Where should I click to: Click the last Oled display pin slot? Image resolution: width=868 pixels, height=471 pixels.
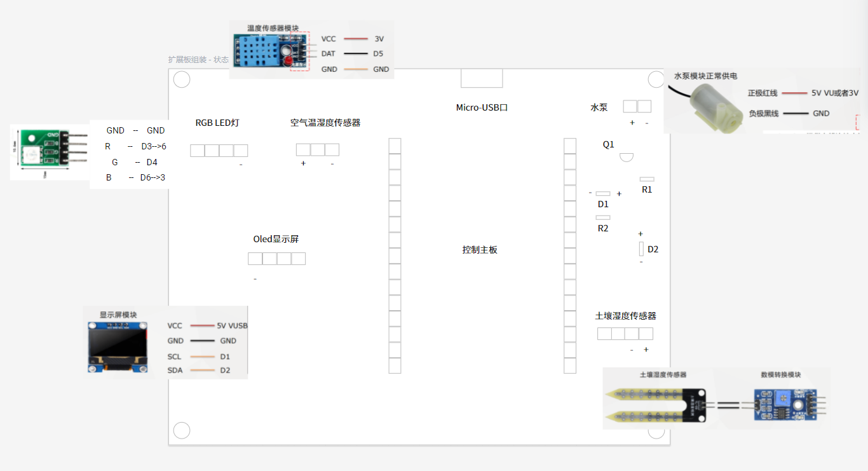299,259
